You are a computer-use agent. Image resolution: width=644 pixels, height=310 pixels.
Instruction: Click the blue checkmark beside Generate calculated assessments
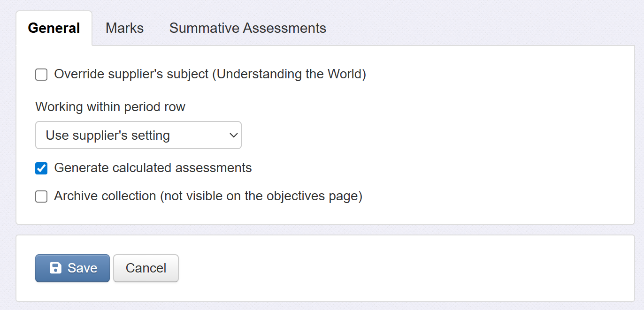point(41,168)
